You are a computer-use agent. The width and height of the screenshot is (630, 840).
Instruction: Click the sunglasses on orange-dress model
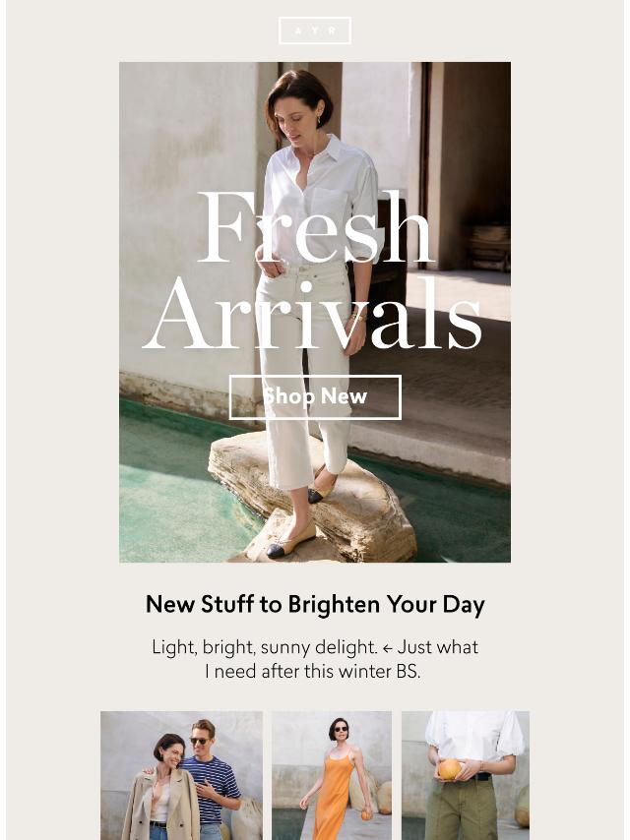341,729
